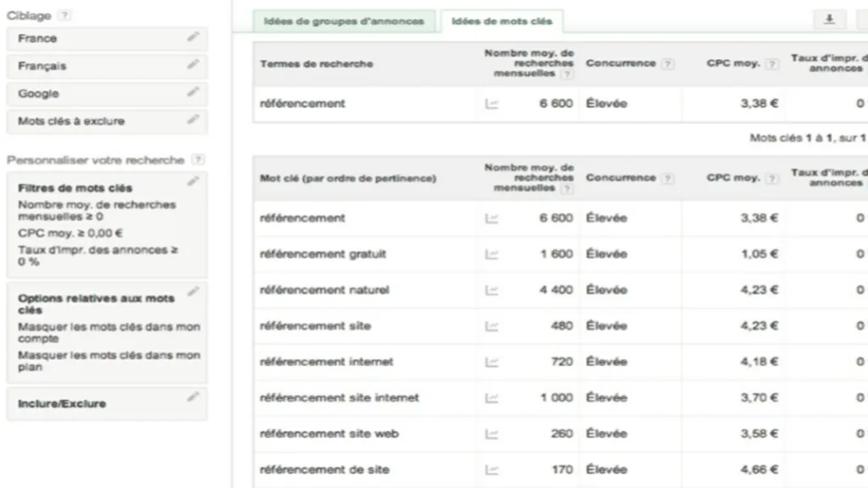Click the 260 monthly searches value
Viewport: 868px width, 488px height.
pyautogui.click(x=562, y=434)
